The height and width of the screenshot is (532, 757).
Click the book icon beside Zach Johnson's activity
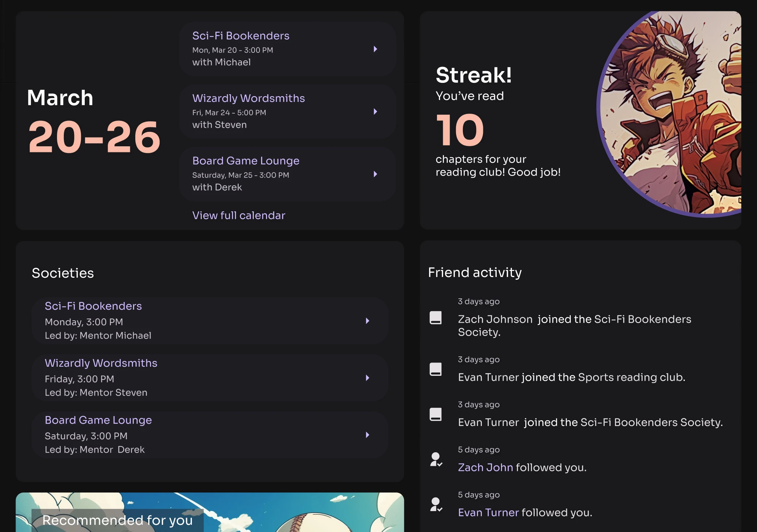[x=436, y=318]
